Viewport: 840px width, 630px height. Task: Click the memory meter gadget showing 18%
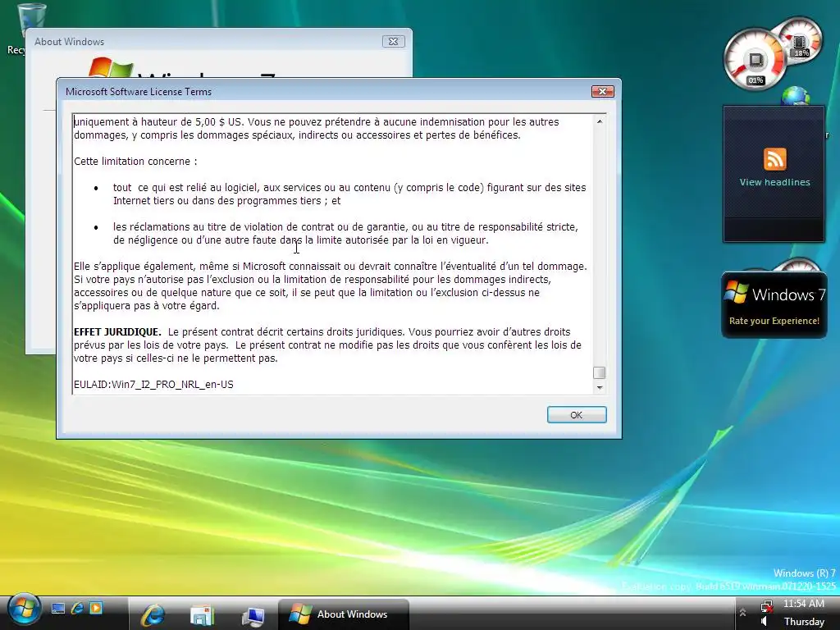point(801,42)
